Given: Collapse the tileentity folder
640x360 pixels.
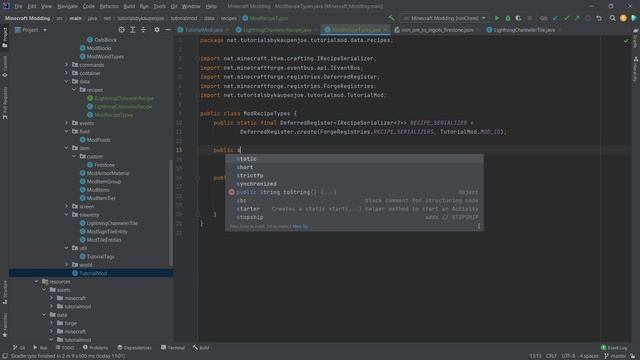Looking at the screenshot, I should click(x=67, y=215).
